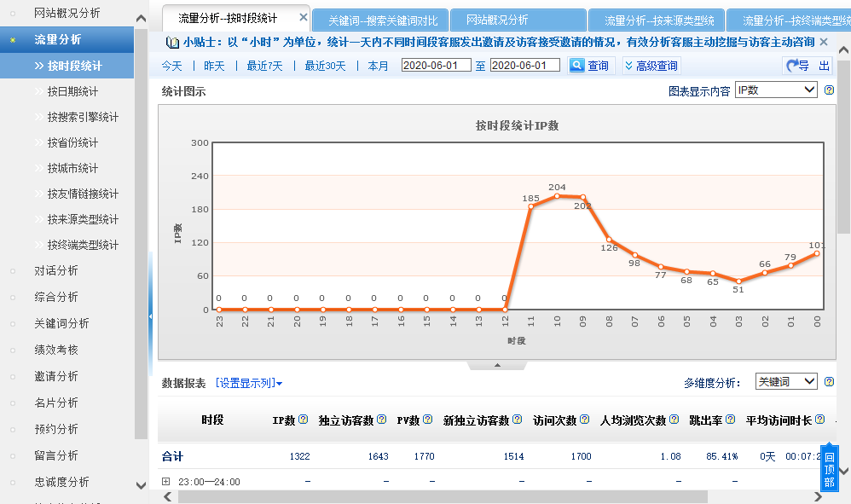
Task: Select 按日期统计 in the sidebar
Action: tap(72, 91)
